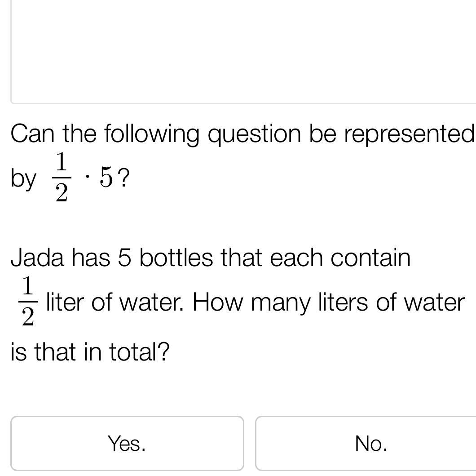Select the No answer button
The image size is (476, 476).
370,443
